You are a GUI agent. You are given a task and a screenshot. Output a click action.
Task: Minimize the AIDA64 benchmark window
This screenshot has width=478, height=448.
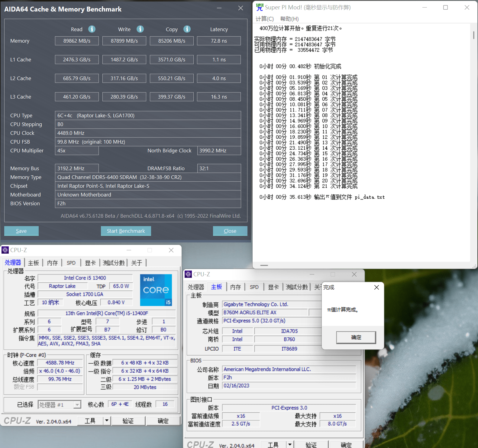(219, 8)
